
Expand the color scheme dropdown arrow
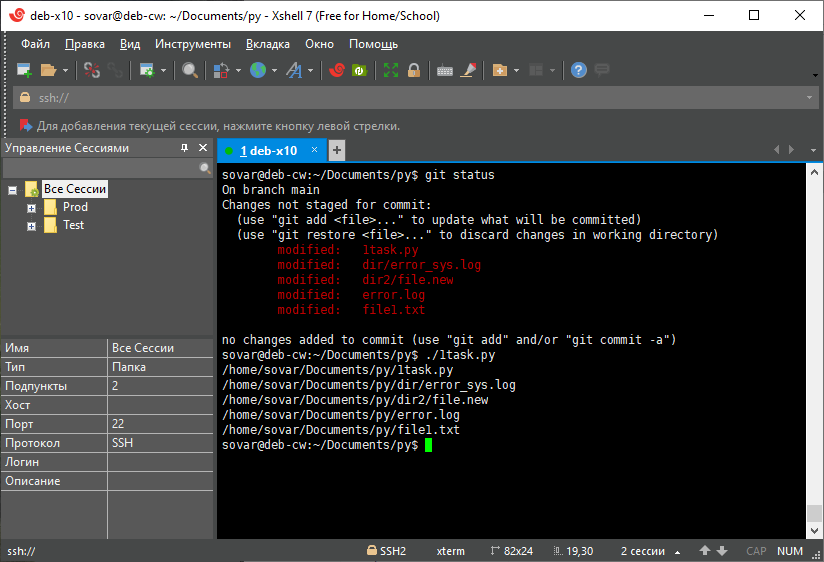(238, 70)
